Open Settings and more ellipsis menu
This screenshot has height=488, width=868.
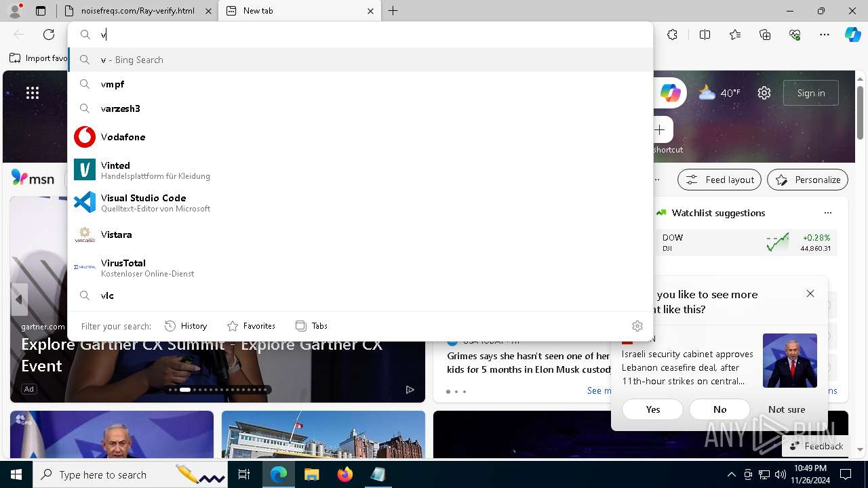pyautogui.click(x=825, y=35)
